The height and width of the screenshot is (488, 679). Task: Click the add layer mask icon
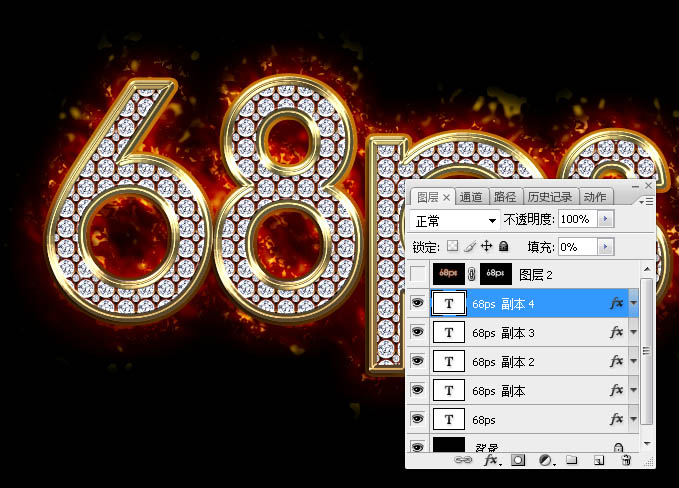[x=519, y=461]
